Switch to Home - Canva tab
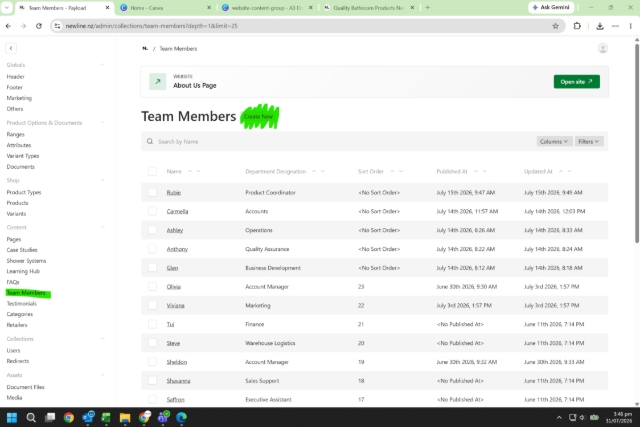Image resolution: width=640 pixels, height=427 pixels. (165, 8)
